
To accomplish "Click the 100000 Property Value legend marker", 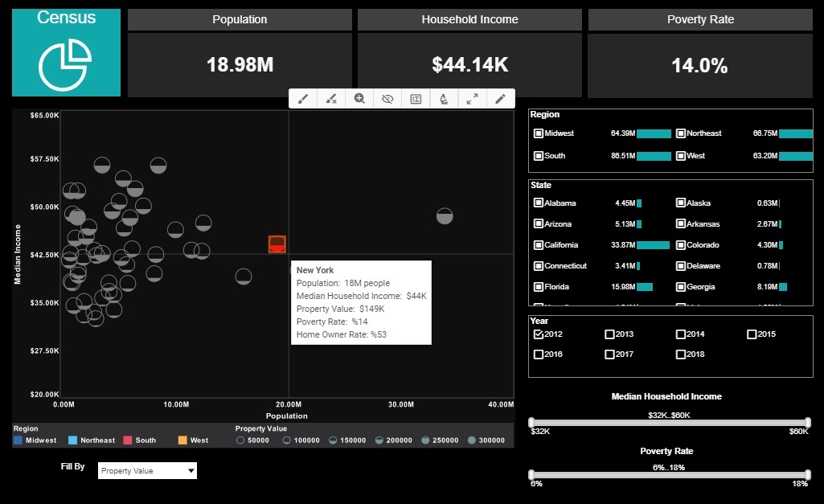I will [286, 440].
